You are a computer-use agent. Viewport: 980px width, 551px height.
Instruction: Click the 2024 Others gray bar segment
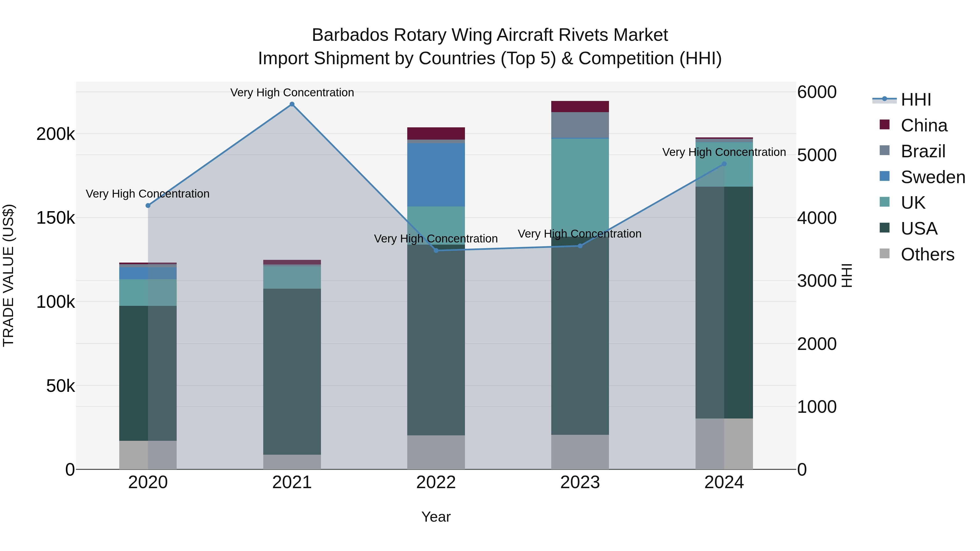(724, 444)
